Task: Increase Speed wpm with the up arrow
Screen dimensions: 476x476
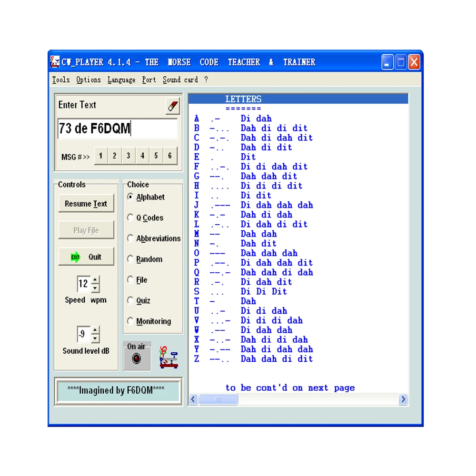Action: pyautogui.click(x=95, y=279)
